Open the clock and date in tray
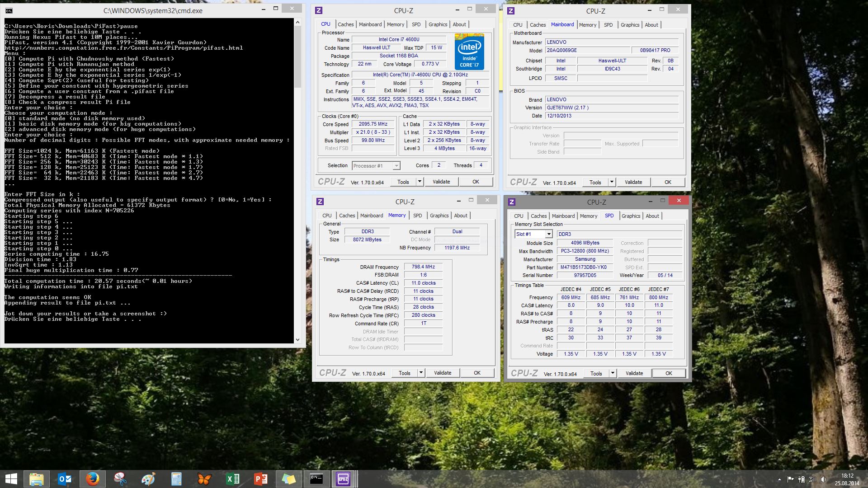The image size is (868, 488). point(847,479)
